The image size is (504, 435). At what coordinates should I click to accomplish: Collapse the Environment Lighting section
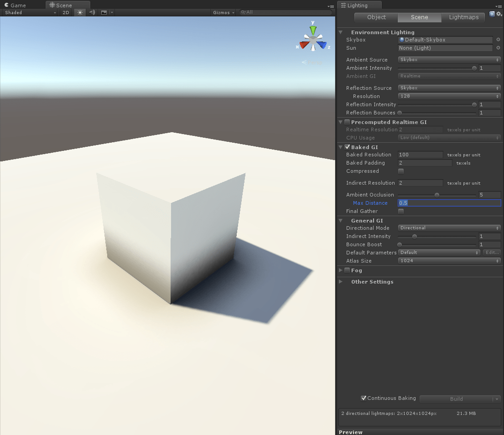340,32
